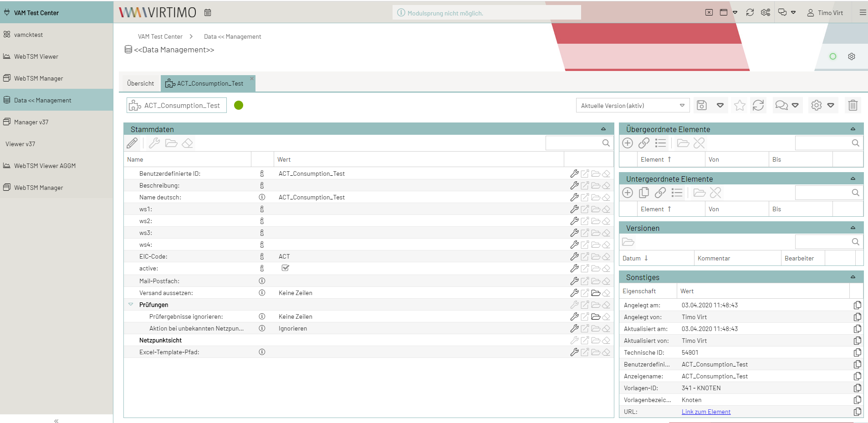This screenshot has height=423, width=868.
Task: Click the ACT_Consumption_Test element name button
Action: [177, 105]
